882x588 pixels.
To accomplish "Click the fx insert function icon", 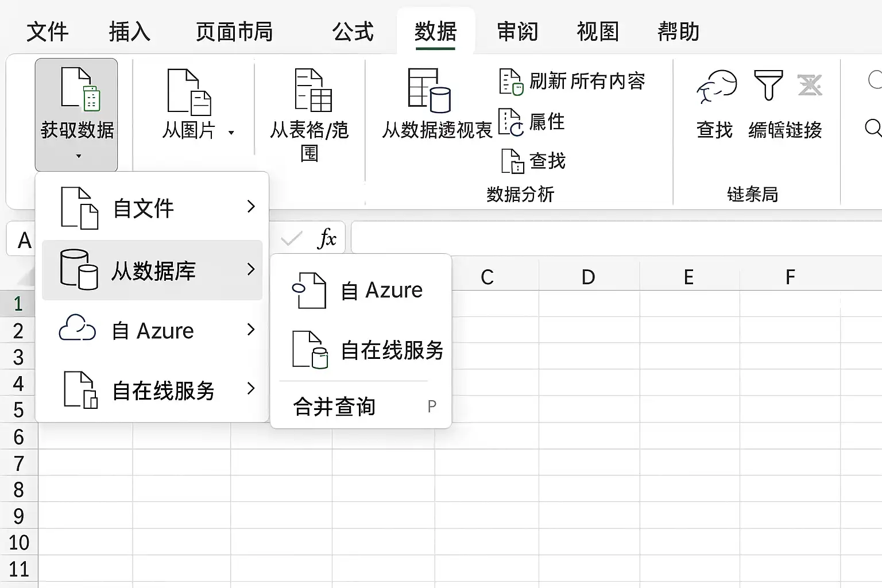I will tap(327, 238).
